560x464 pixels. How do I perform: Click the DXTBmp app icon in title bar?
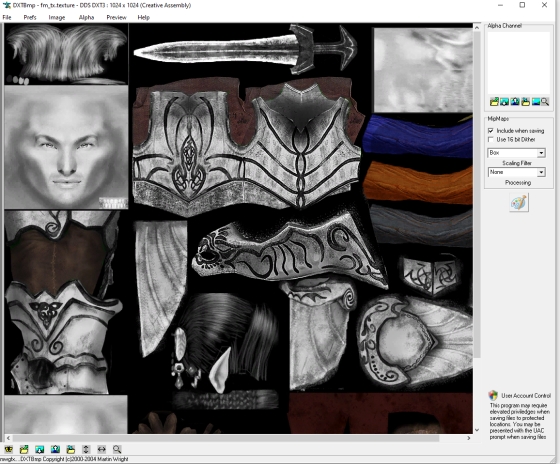click(x=6, y=5)
